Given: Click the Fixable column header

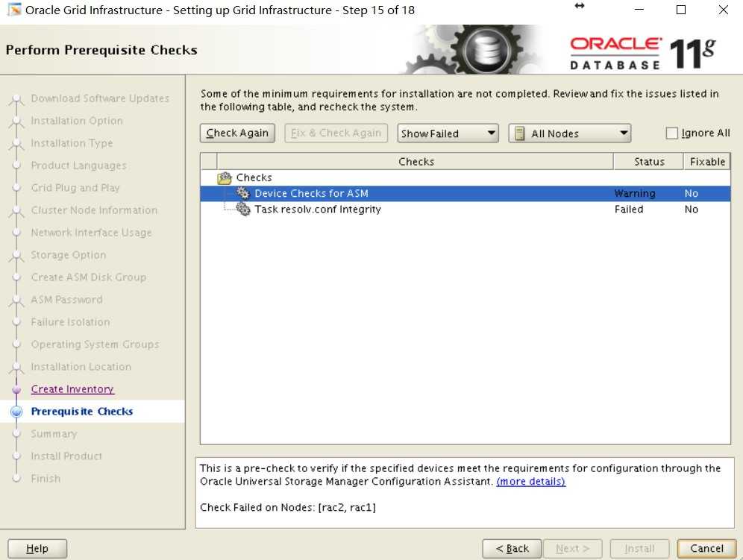Looking at the screenshot, I should coord(707,162).
